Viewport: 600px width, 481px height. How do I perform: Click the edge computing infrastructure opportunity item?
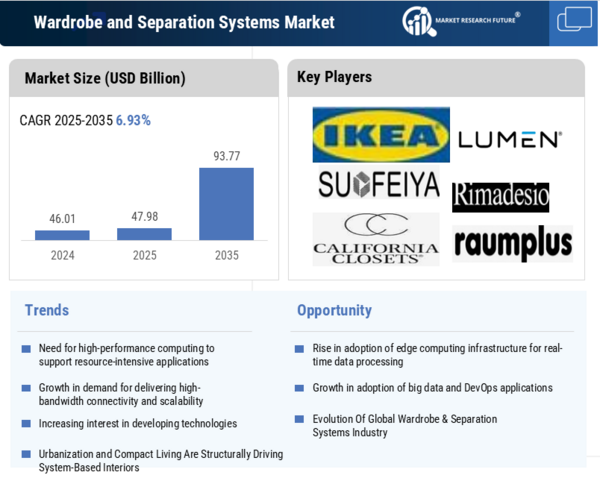[437, 355]
